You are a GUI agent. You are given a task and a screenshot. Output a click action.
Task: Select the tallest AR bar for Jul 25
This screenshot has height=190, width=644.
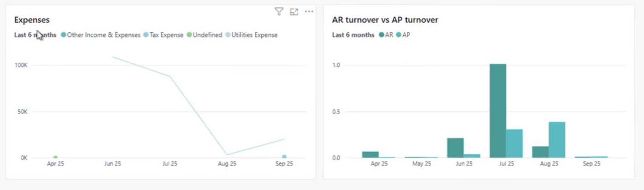tap(498, 111)
